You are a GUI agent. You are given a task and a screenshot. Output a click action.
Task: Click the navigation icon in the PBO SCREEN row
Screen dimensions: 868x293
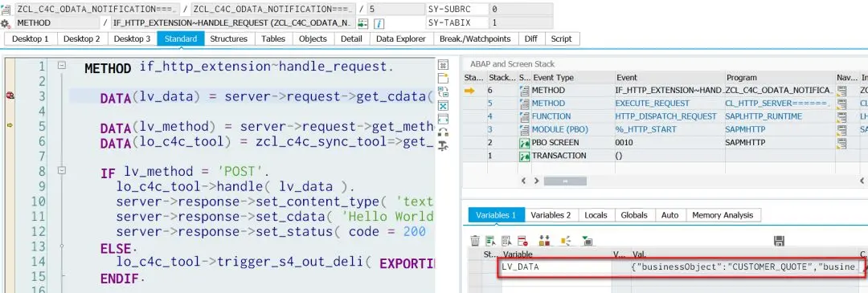pyautogui.click(x=842, y=143)
